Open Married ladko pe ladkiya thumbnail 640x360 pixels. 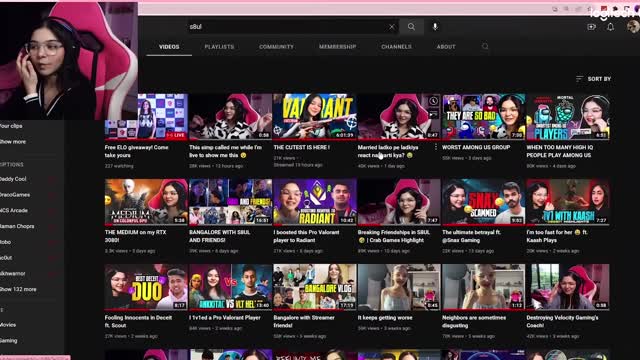coord(399,117)
